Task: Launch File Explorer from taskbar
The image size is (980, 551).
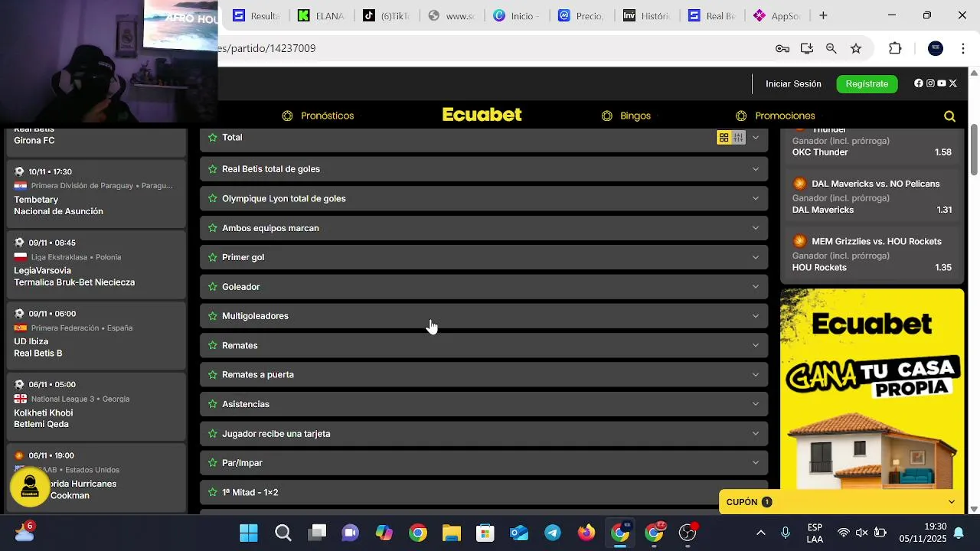Action: click(452, 533)
